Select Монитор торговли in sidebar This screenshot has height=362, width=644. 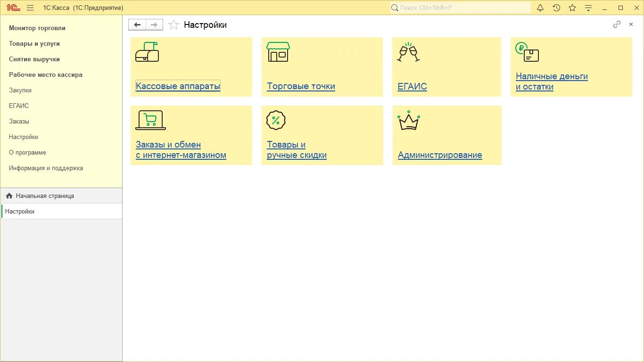[x=37, y=28]
